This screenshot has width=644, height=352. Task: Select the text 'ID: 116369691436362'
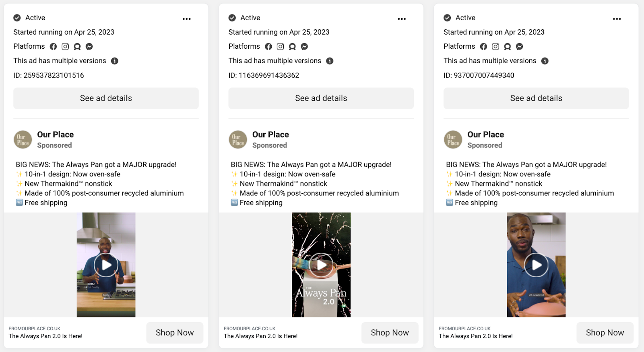(264, 75)
